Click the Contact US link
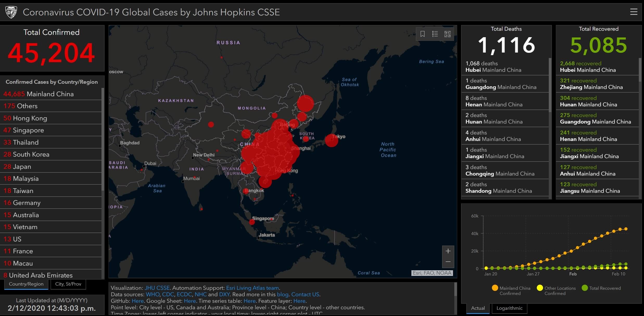Image resolution: width=644 pixels, height=316 pixels. click(x=305, y=294)
